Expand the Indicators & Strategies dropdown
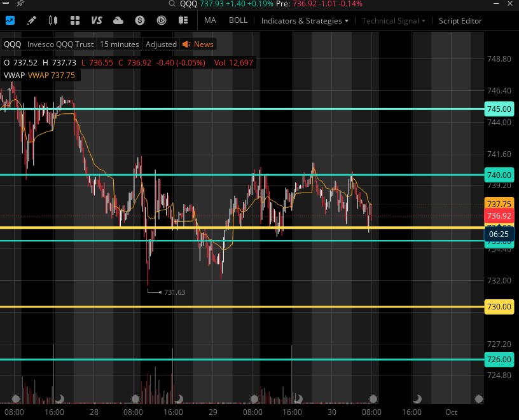The height and width of the screenshot is (420, 519). coord(305,21)
